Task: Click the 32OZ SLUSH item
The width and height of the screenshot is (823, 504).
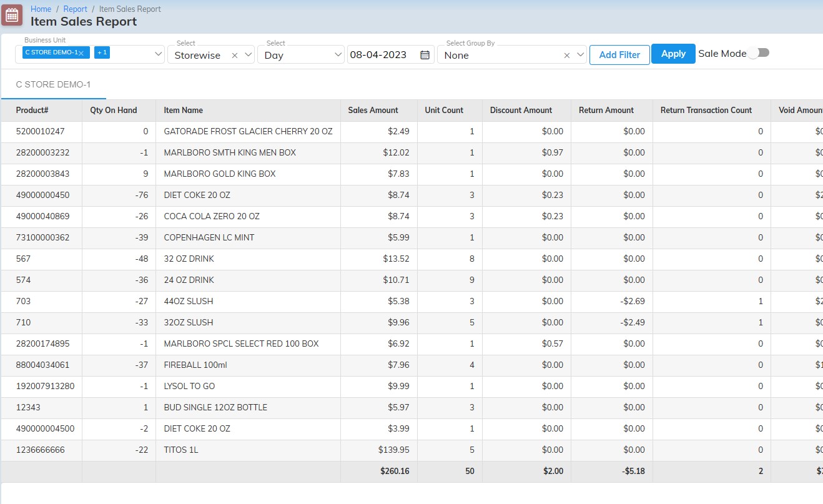Action: tap(189, 323)
